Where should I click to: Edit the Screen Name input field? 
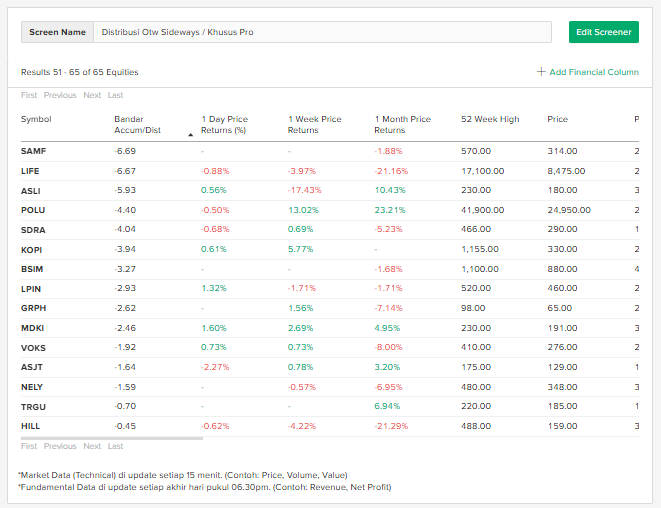point(322,32)
